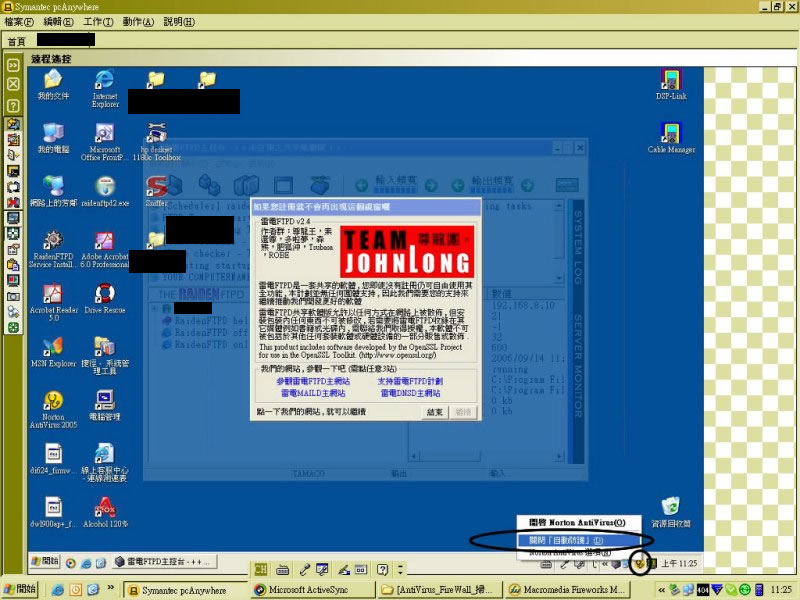The width and height of the screenshot is (800, 600).
Task: Open the 檔案(F) menu
Action: tap(19, 22)
